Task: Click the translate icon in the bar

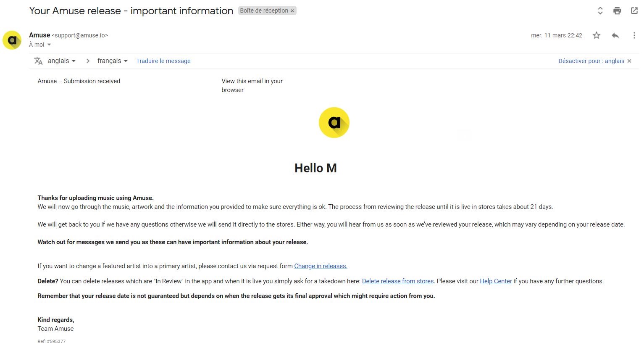Action: [38, 61]
